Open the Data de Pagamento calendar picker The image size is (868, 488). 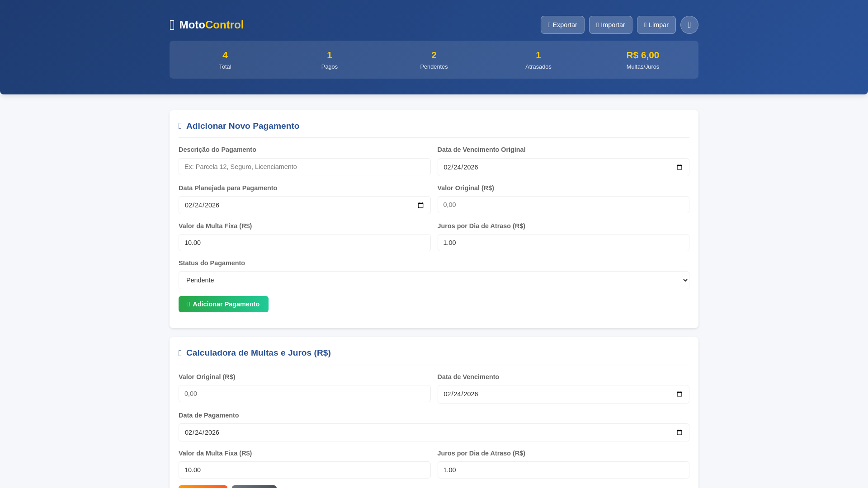[x=679, y=432]
